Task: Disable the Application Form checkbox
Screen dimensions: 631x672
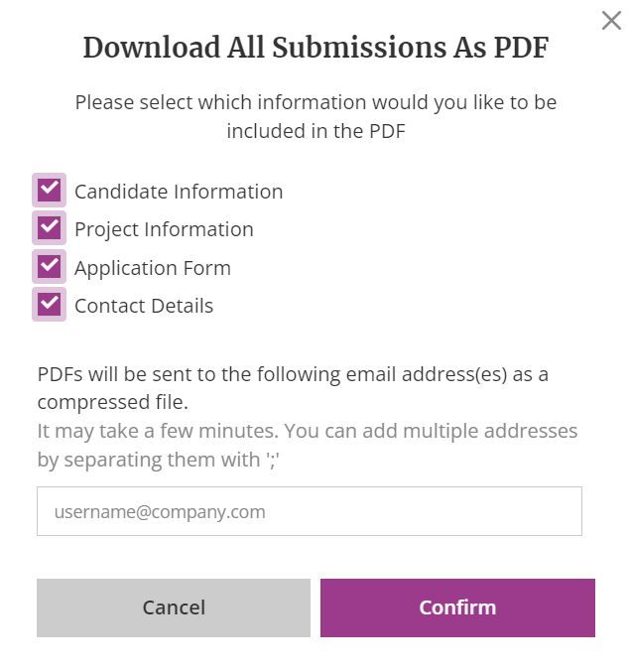Action: 49,266
